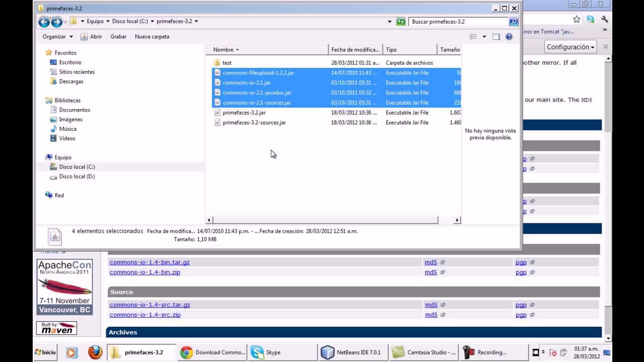Select the commons-io-2.1.jar file name

point(247,83)
